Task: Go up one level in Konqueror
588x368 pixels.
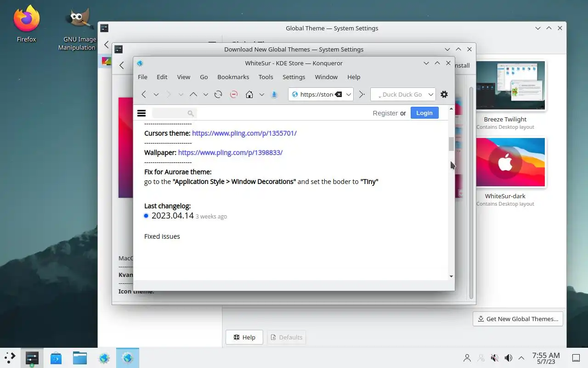Action: (x=193, y=94)
